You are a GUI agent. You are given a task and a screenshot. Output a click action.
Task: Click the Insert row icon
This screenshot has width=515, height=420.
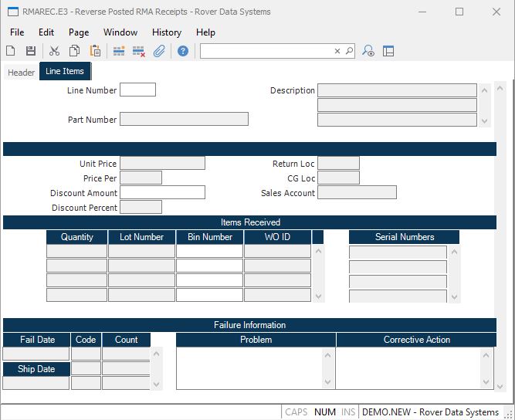click(119, 51)
